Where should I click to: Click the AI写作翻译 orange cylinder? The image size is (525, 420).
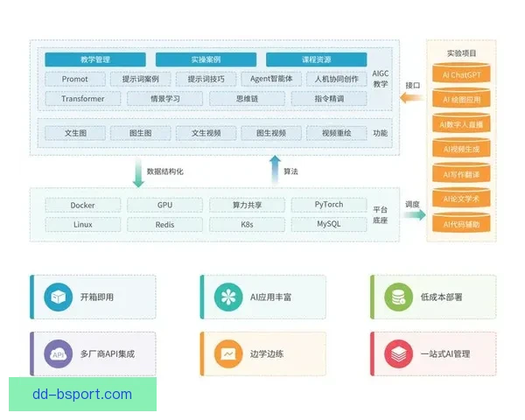[x=461, y=173]
